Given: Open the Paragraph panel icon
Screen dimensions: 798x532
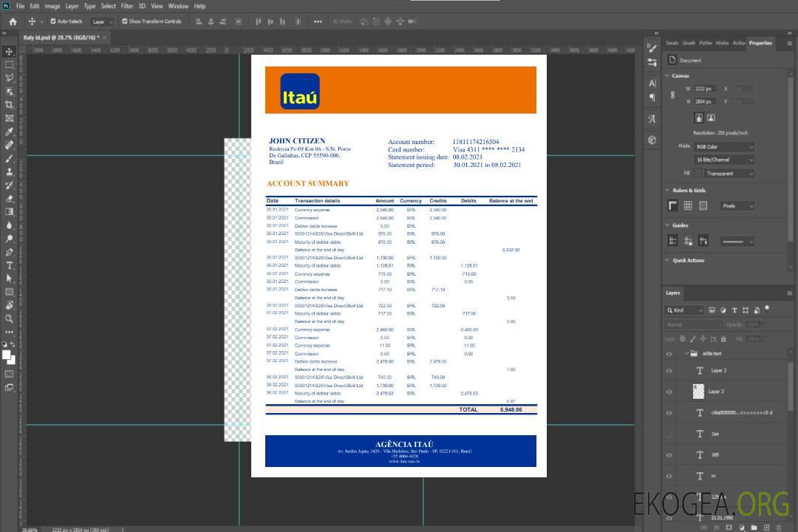Looking at the screenshot, I should pyautogui.click(x=652, y=98).
